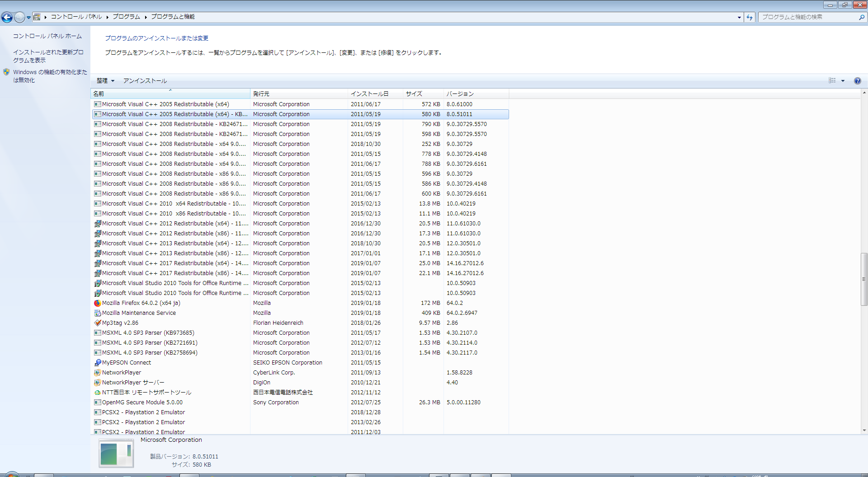The image size is (868, 477).
Task: Click version 64.0.2.6947 cell
Action: [x=462, y=313]
